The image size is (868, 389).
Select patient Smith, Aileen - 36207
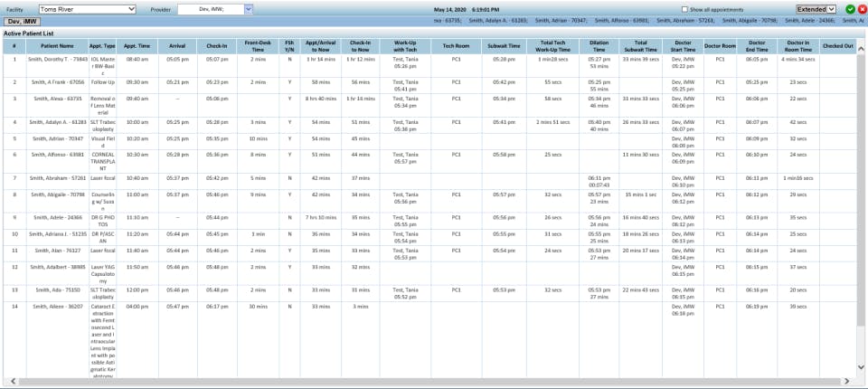coord(58,307)
